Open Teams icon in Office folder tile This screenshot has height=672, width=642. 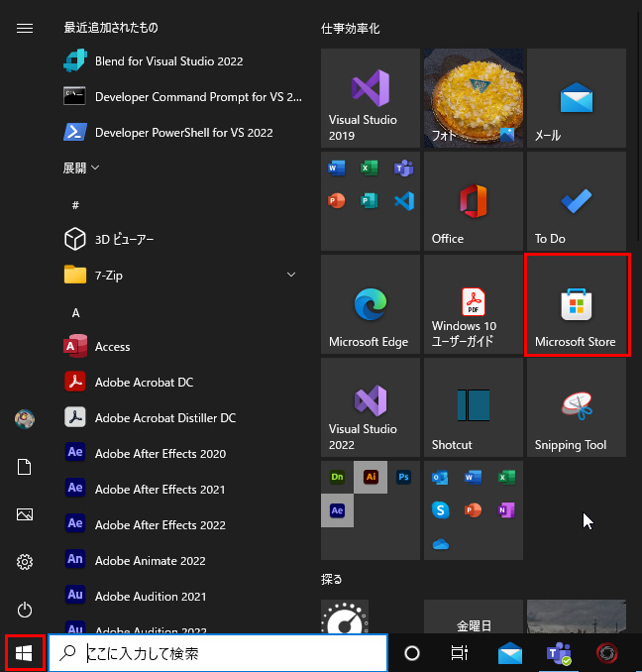403,168
